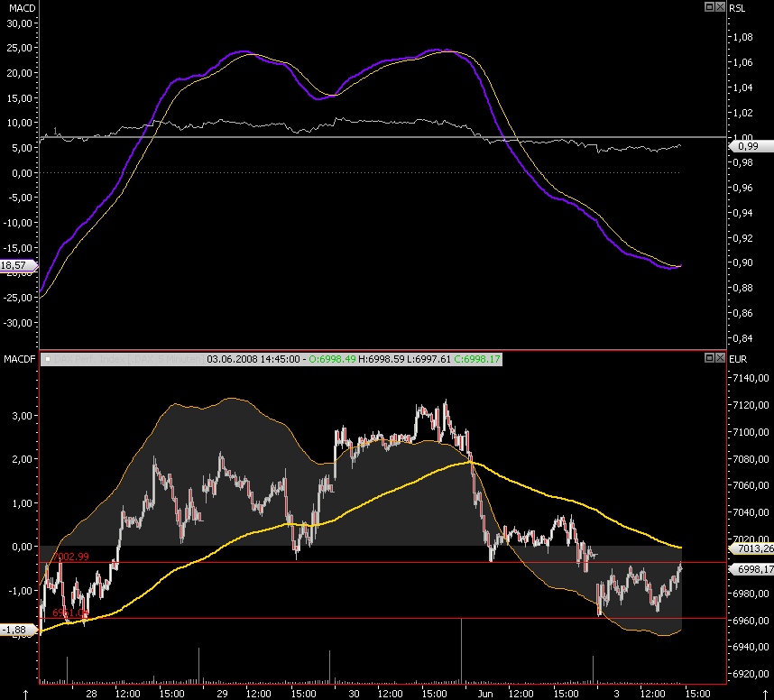The image size is (774, 700).
Task: Click the 7013,26 moving average price tag
Action: [x=751, y=548]
